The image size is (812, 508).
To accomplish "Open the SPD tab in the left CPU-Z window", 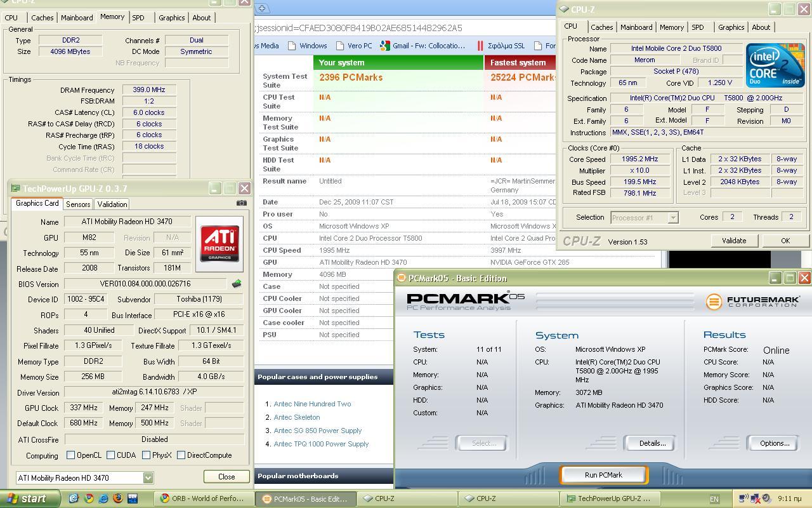I will pyautogui.click(x=138, y=18).
